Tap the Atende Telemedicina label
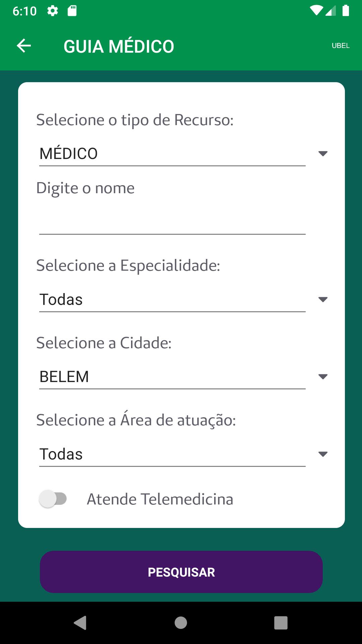Screen dimensions: 362x644 point(160,499)
